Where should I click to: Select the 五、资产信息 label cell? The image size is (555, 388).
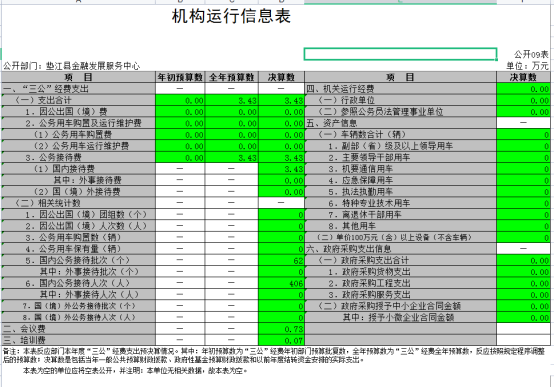(x=401, y=123)
